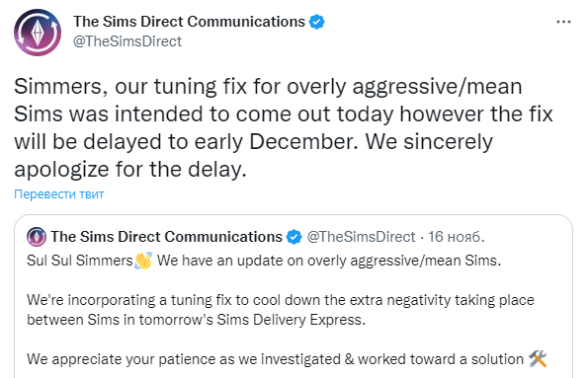The image size is (588, 378).
Task: Click the 'apologize for the delay' sentence
Action: pos(130,170)
